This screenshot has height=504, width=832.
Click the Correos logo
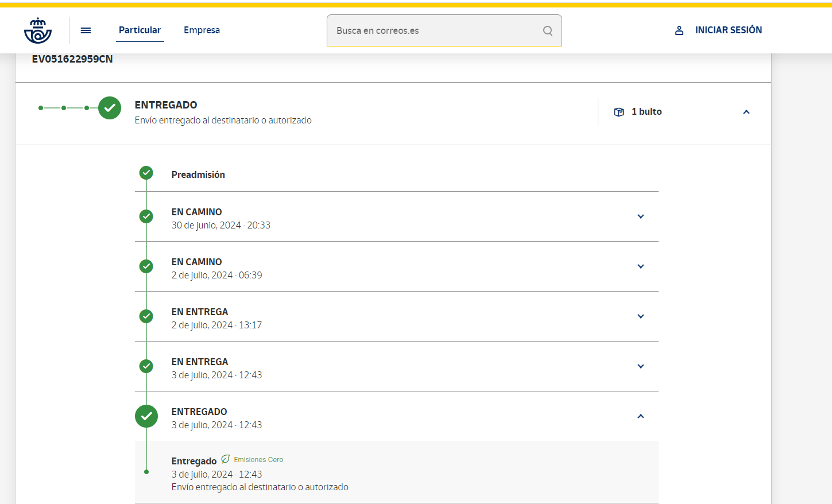(38, 30)
